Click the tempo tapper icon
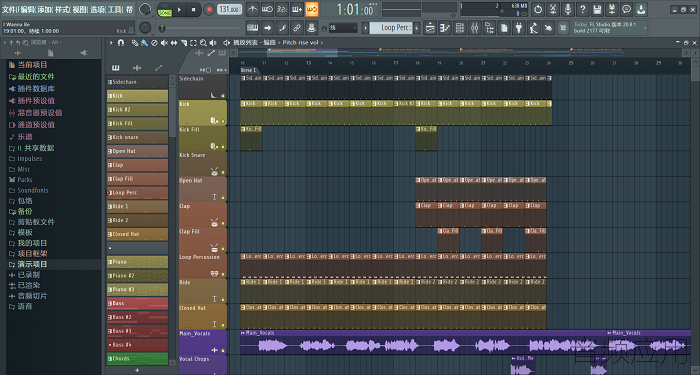Image resolution: width=700 pixels, height=375 pixels. [x=533, y=28]
